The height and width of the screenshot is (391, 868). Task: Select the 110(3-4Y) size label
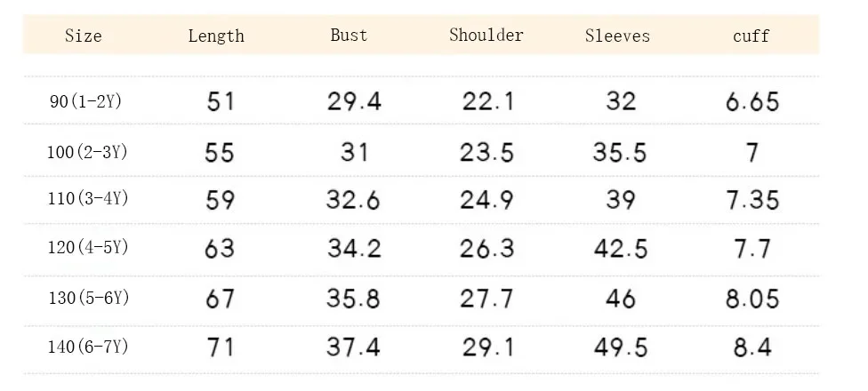pos(88,198)
